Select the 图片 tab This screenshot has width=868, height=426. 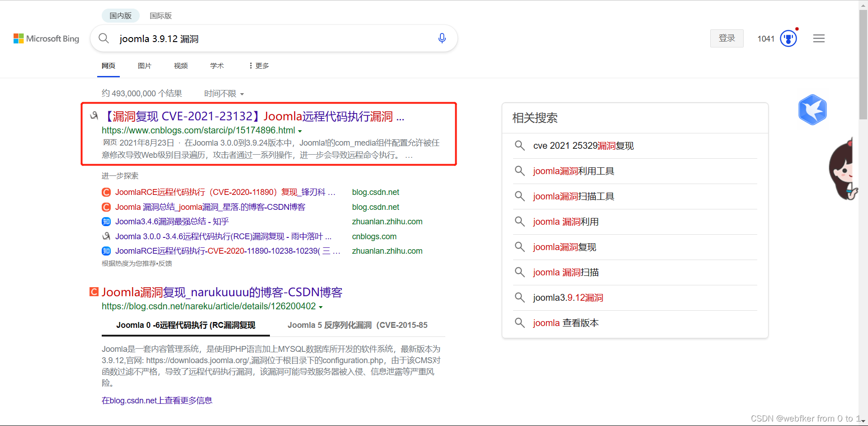[x=145, y=66]
